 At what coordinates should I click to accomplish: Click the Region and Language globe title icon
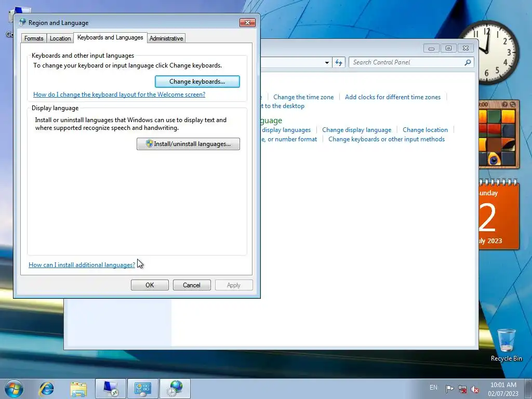click(x=23, y=22)
